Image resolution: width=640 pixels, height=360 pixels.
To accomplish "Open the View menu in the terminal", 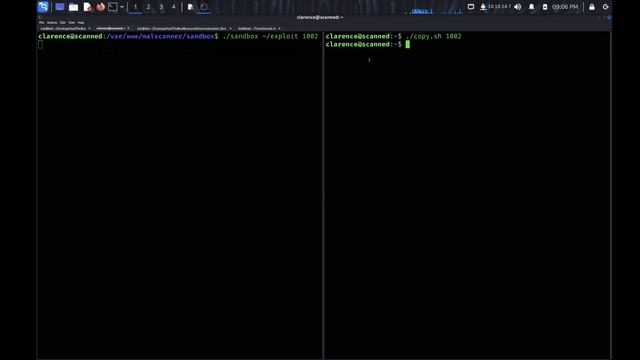I will pyautogui.click(x=71, y=22).
